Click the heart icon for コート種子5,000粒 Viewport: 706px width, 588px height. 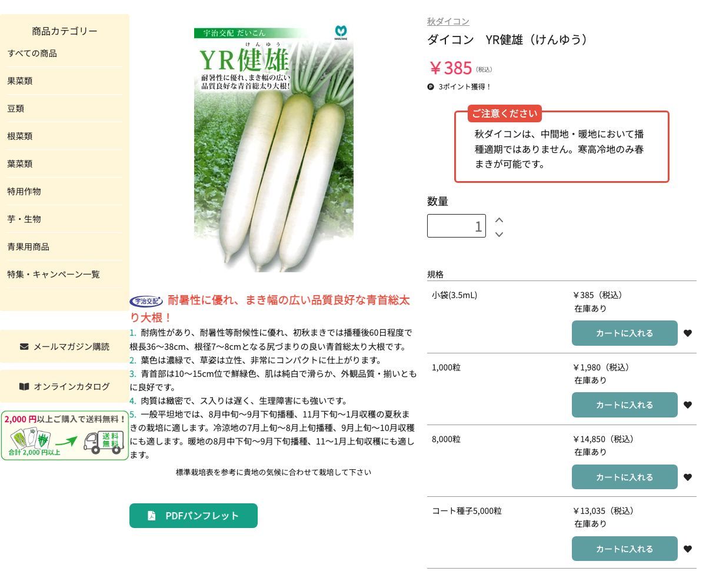[688, 549]
